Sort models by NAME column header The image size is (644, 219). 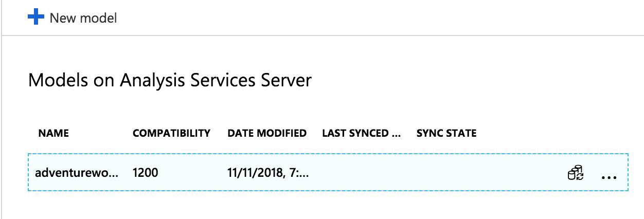click(x=53, y=134)
